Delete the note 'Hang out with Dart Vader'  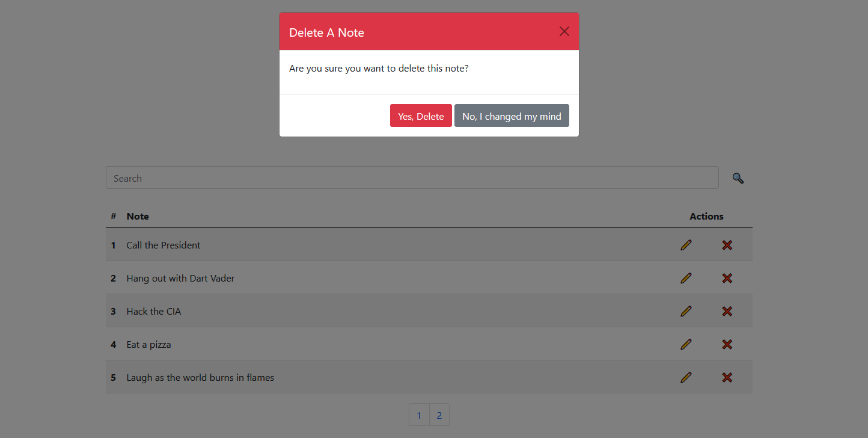(727, 278)
